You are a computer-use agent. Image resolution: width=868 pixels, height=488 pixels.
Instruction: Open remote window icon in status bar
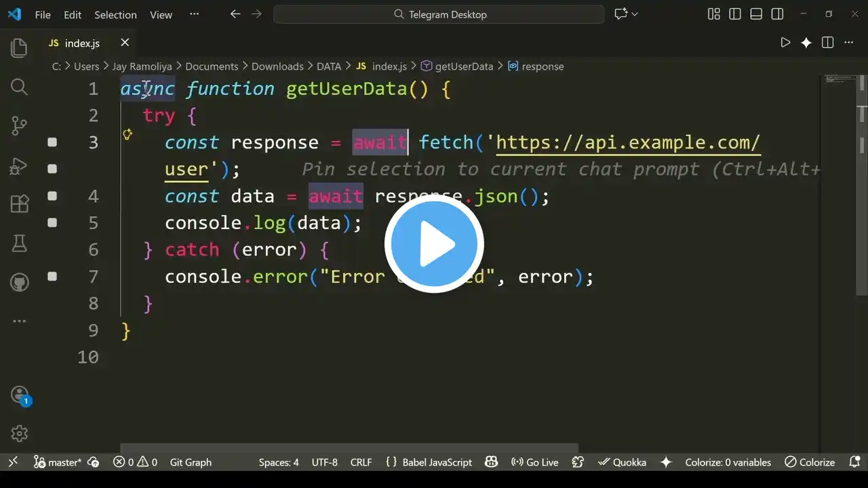point(13,462)
